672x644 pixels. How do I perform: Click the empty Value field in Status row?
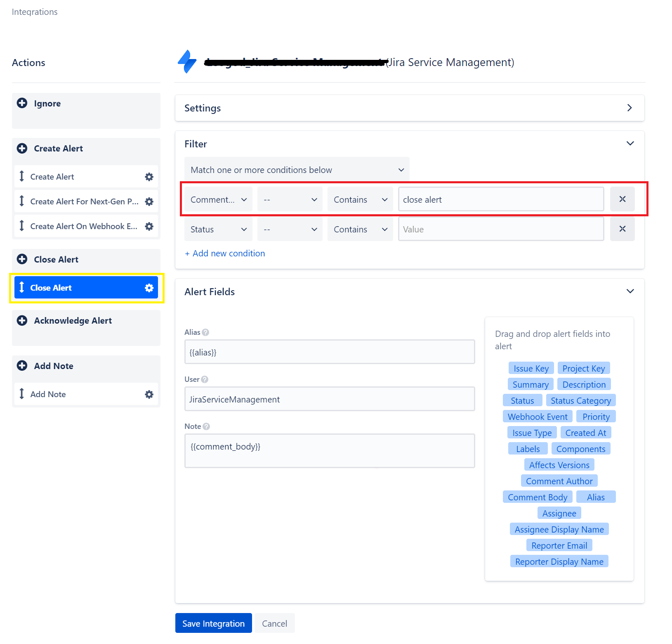(x=501, y=229)
